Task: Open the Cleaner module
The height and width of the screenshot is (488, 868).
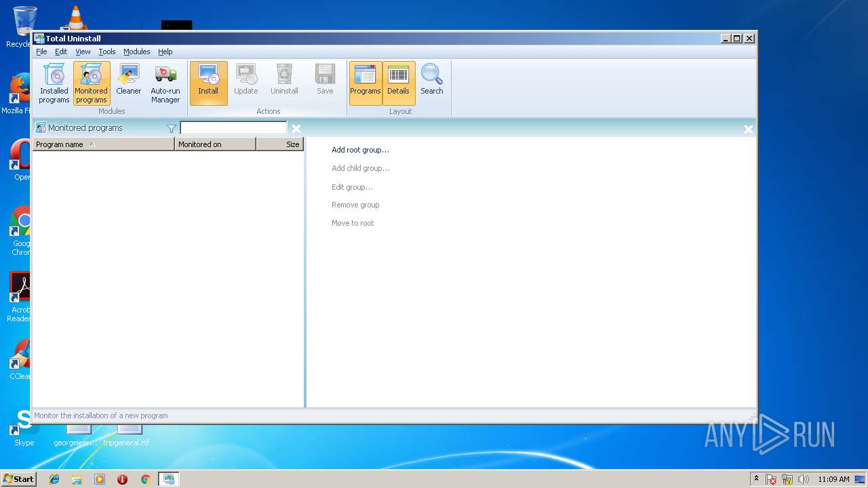Action: (128, 83)
